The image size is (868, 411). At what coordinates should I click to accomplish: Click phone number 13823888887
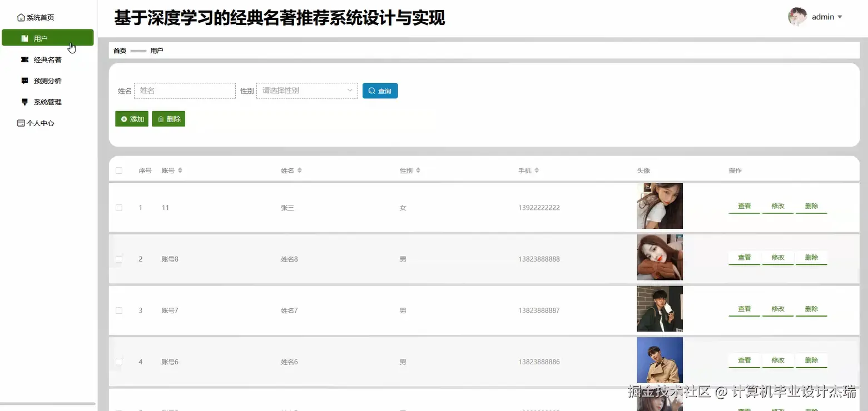[x=539, y=310]
